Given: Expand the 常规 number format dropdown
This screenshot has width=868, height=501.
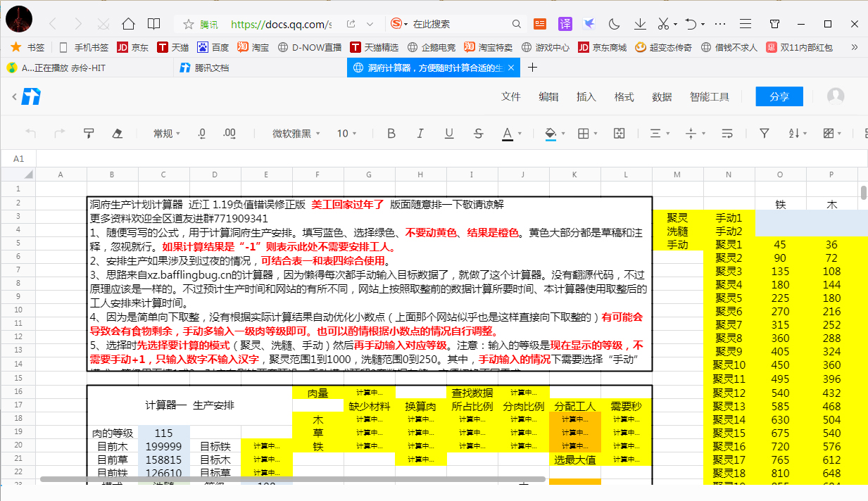Looking at the screenshot, I should [x=166, y=132].
